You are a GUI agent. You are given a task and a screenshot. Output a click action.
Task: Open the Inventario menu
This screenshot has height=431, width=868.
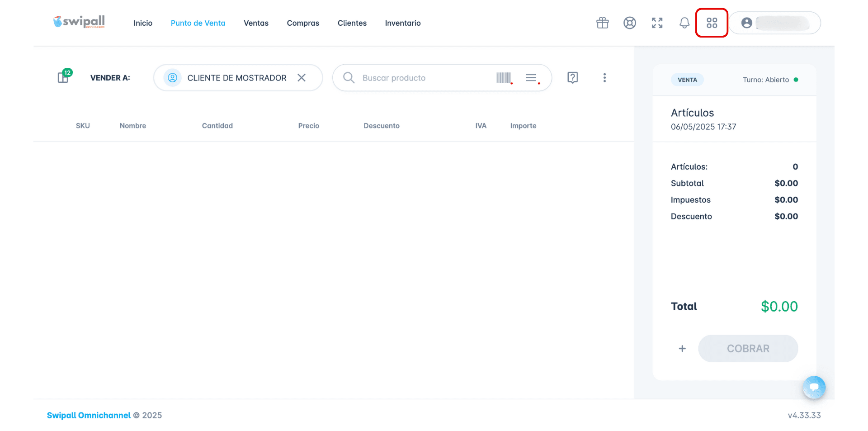(x=403, y=23)
